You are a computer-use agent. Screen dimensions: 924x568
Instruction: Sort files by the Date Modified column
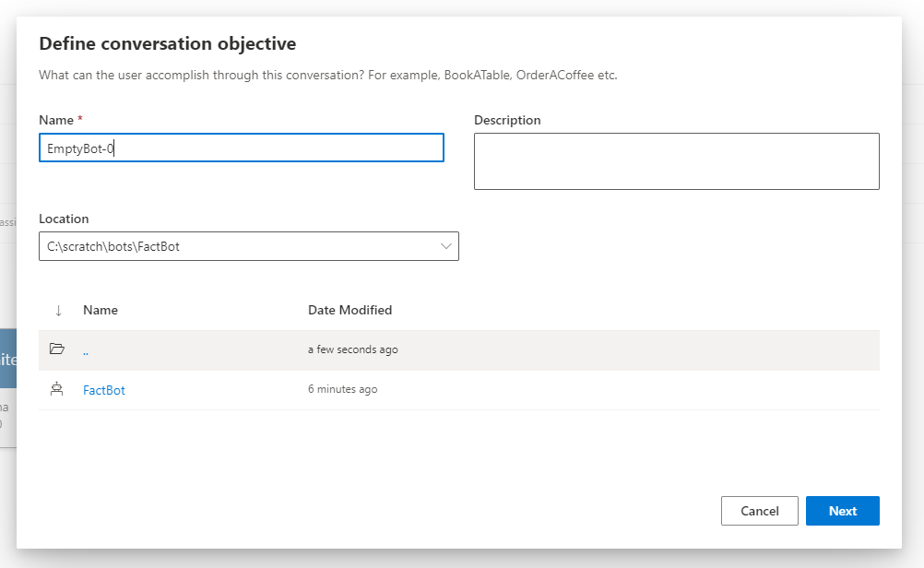tap(350, 310)
